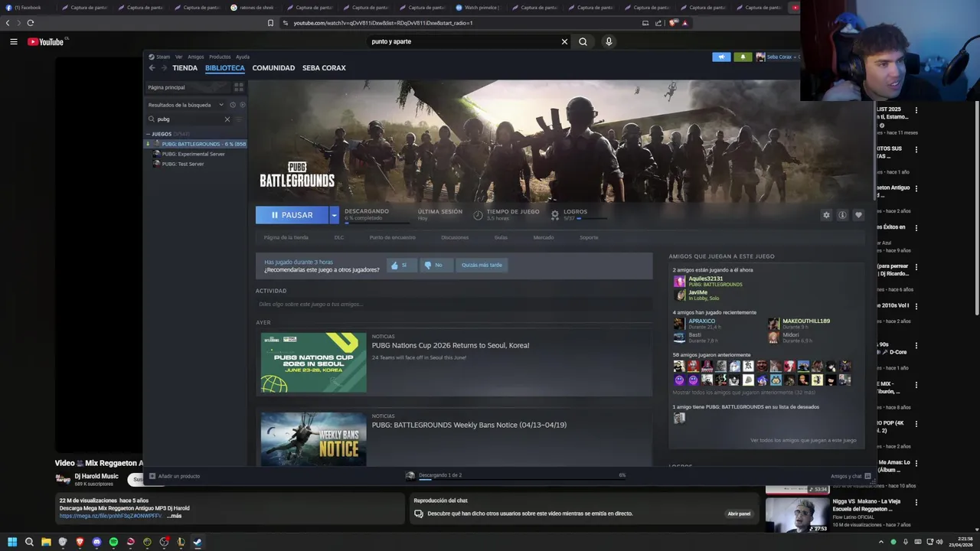Open Weekly Bans Notice news thumbnail
Viewport: 980px width, 551px height.
tap(313, 439)
